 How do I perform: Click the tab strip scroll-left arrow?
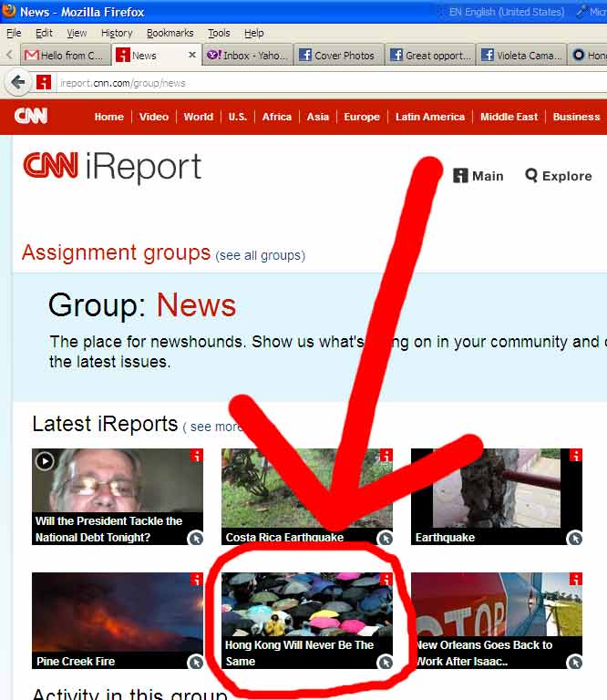(9, 55)
